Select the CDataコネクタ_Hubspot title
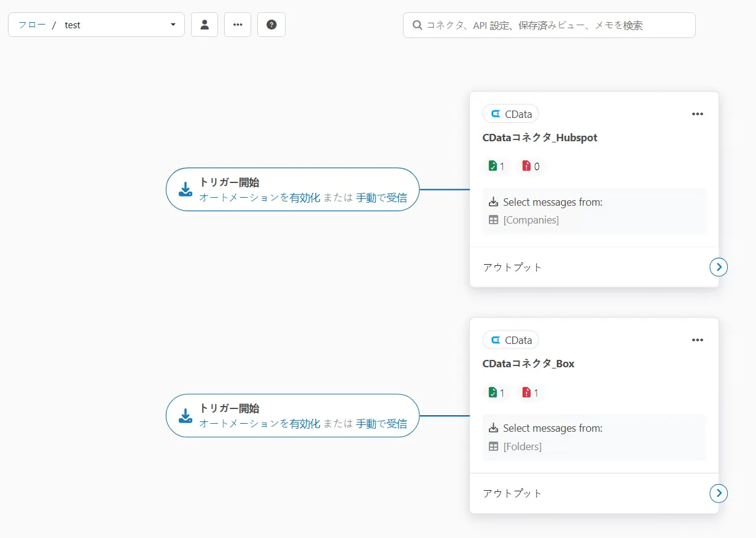Viewport: 756px width, 538px height. pos(540,138)
